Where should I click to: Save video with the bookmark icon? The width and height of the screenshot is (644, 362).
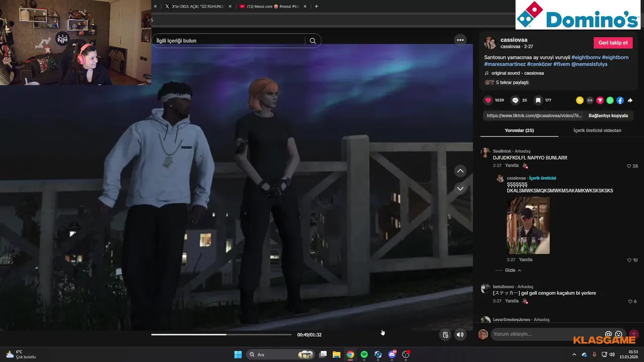pyautogui.click(x=538, y=100)
